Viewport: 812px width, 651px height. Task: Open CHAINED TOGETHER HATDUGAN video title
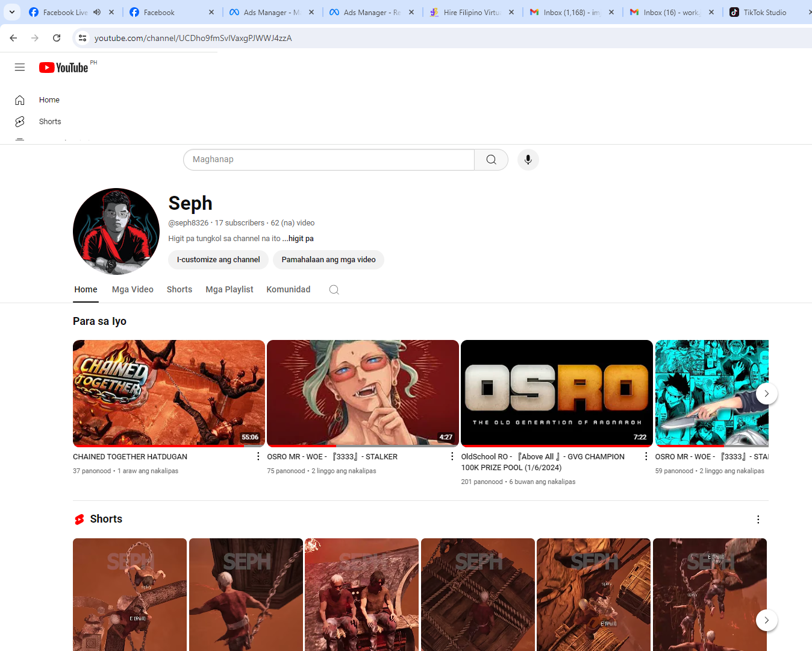coord(130,457)
